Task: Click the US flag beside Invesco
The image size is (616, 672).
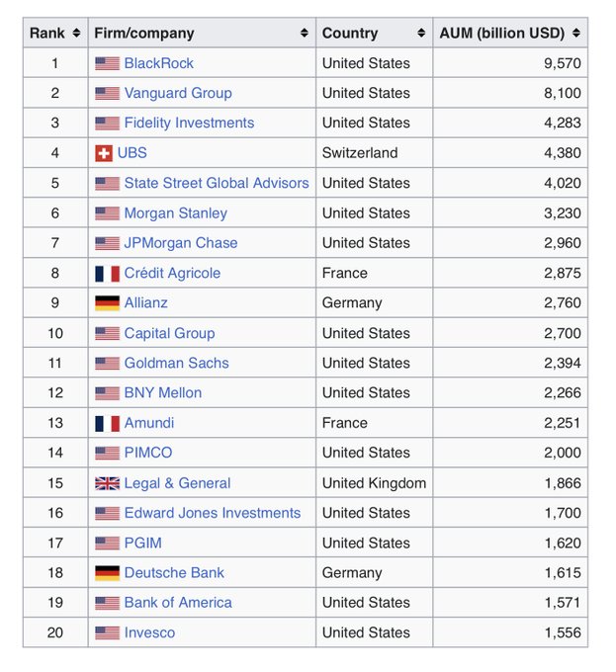Action: click(107, 632)
